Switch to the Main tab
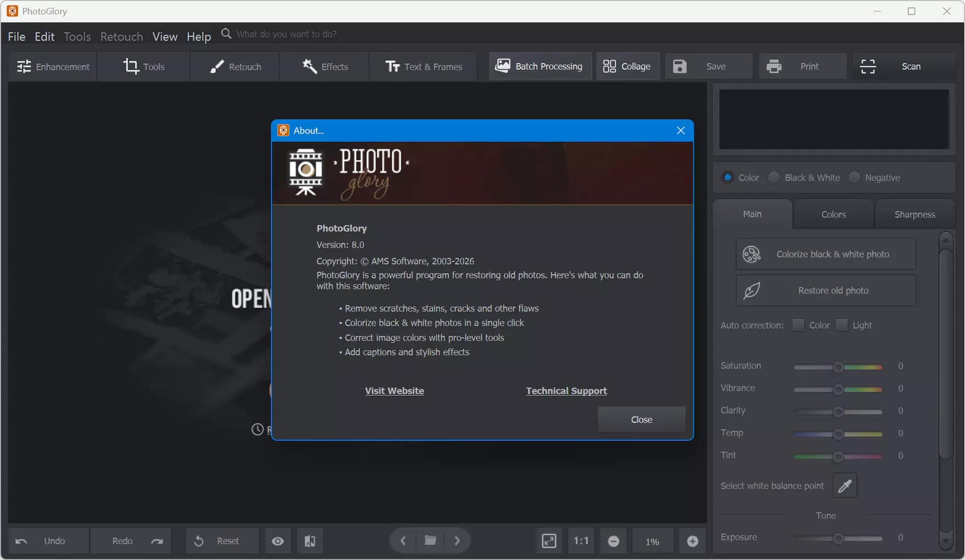Viewport: 965px width, 560px height. coord(752,214)
